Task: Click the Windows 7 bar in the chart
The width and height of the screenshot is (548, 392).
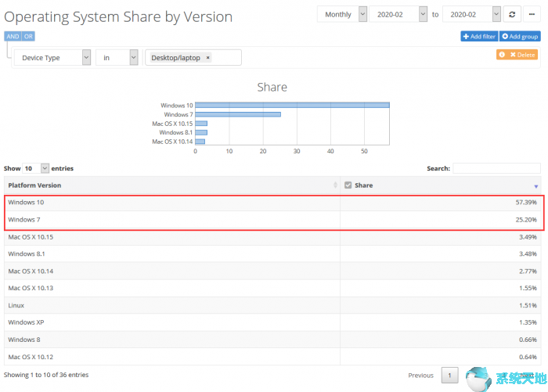Action: click(238, 114)
